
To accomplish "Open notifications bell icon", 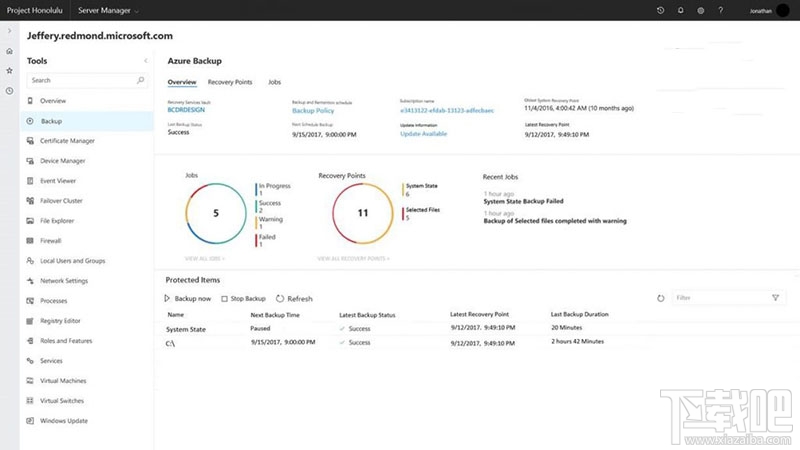I will 681,10.
